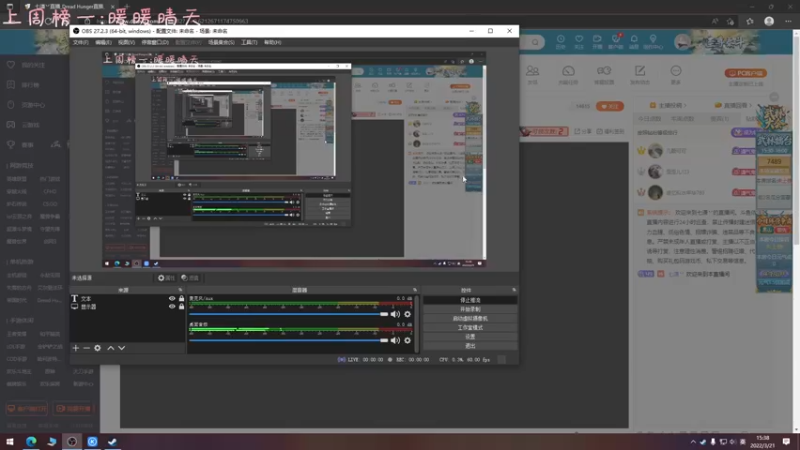Open the two-people group icon below header

tap(532, 73)
